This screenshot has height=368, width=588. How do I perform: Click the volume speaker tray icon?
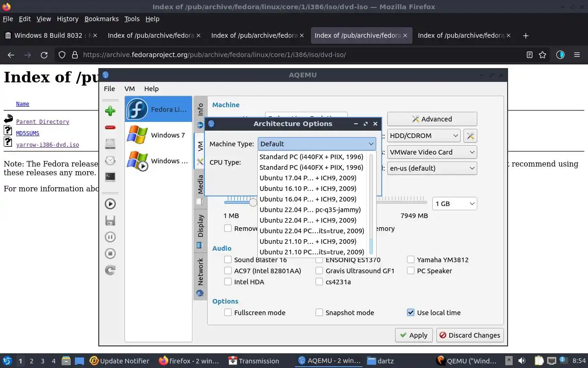point(522,361)
